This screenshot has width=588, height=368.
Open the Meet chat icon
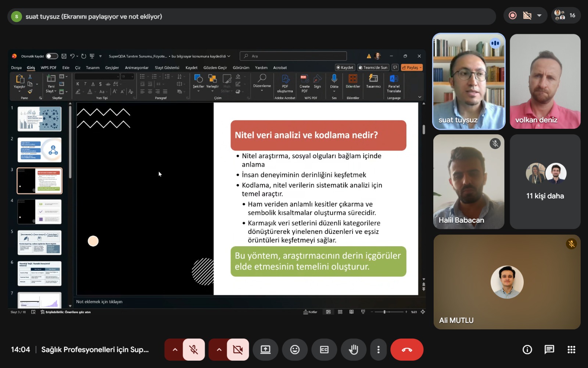549,350
